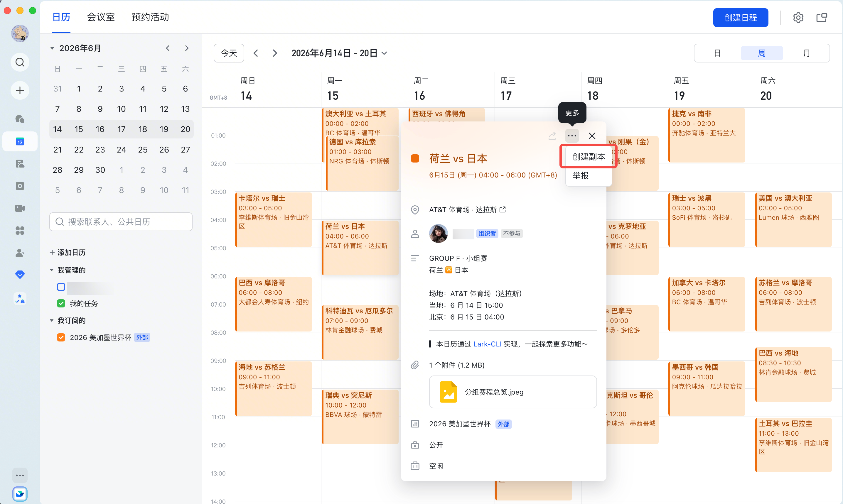
Task: Switch to 周 week view
Action: 762,53
